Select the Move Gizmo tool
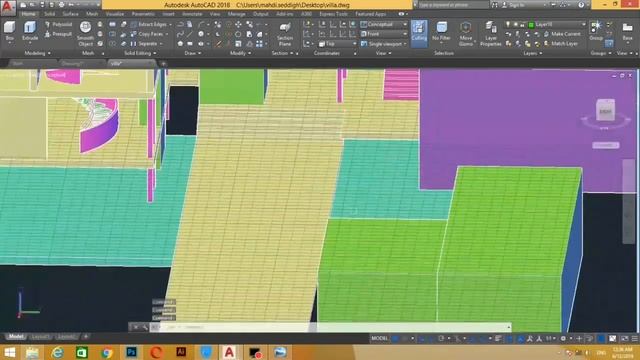 [x=465, y=33]
